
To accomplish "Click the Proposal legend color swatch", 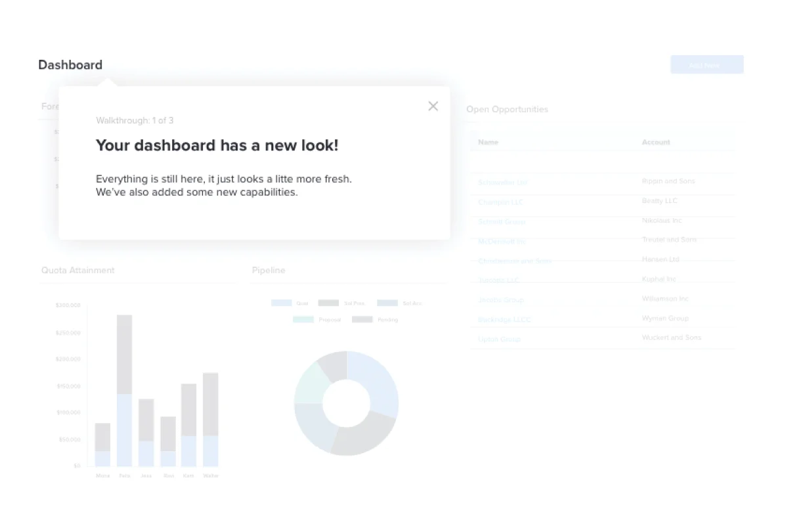I will tap(303, 320).
